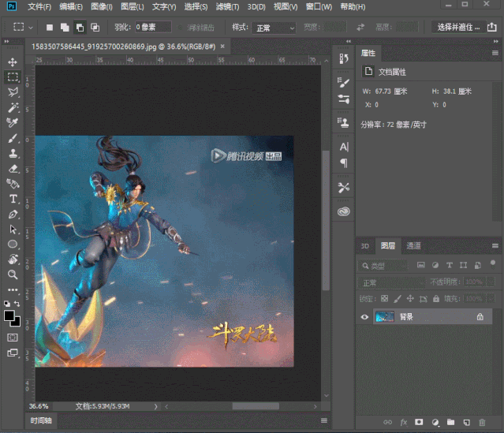Open the Edit Toolbar three-dots menu
504x433 pixels.
pos(13,290)
